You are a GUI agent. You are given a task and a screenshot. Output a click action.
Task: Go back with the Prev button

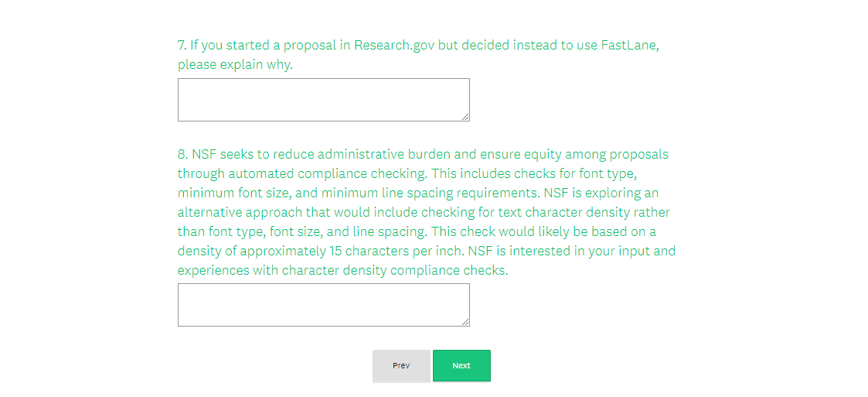click(401, 366)
